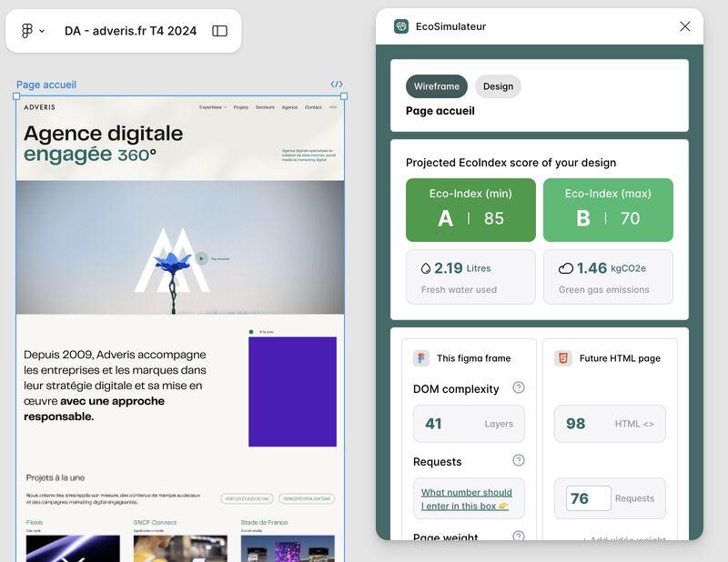Expand the chevron beside the Figma logo
The height and width of the screenshot is (562, 728).
pyautogui.click(x=42, y=31)
